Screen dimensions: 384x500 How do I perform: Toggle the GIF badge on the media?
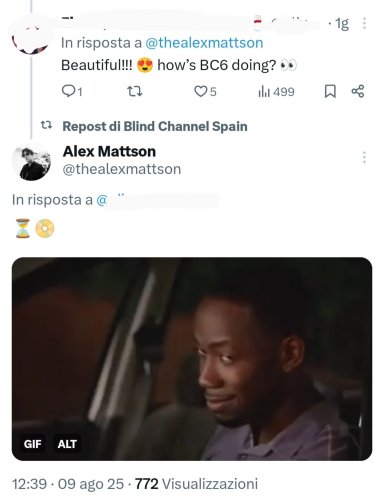(33, 444)
